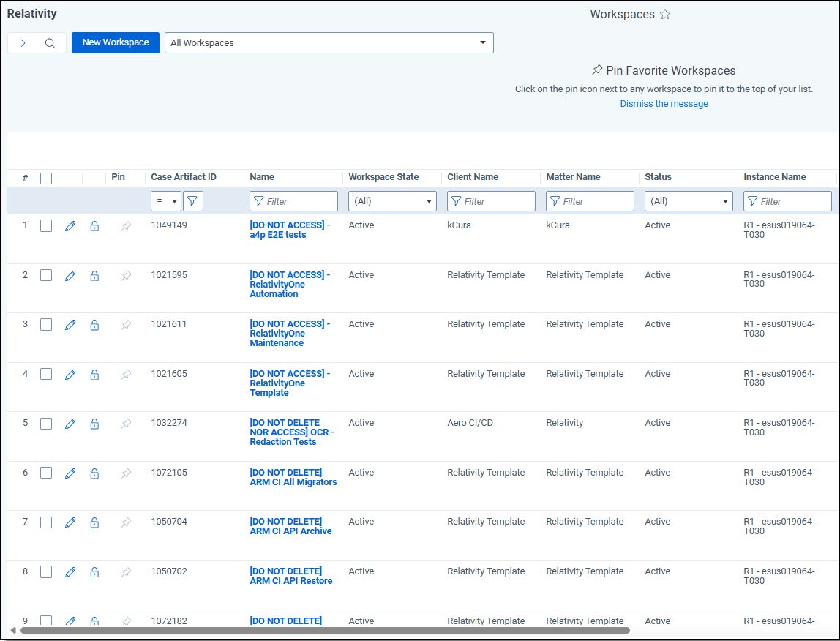Click the lock icon for workspace 1050702
840x641 pixels.
pyautogui.click(x=94, y=572)
